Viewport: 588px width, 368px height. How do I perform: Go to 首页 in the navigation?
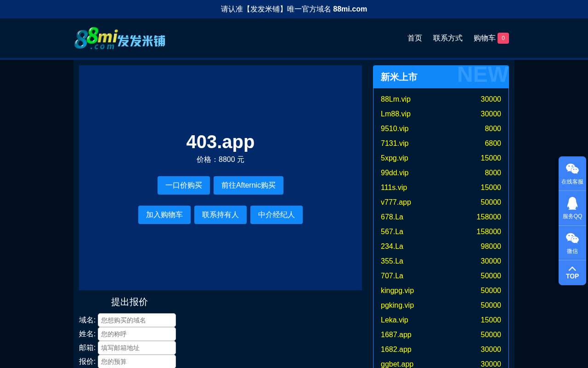click(415, 38)
